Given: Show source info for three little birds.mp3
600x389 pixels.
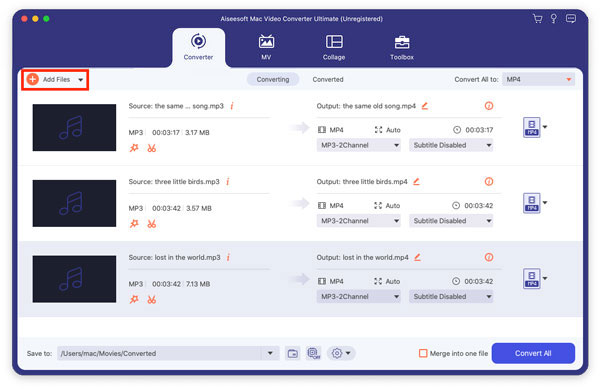Looking at the screenshot, I should (x=228, y=181).
